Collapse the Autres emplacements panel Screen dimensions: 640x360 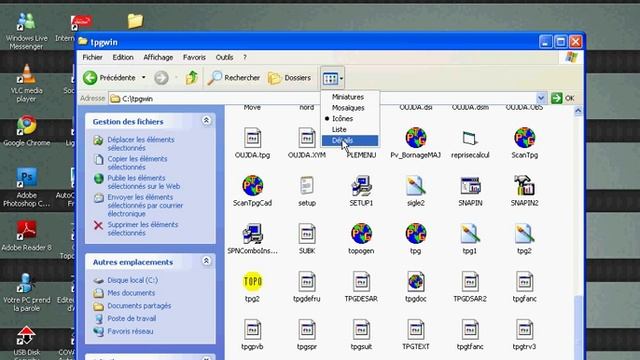206,261
